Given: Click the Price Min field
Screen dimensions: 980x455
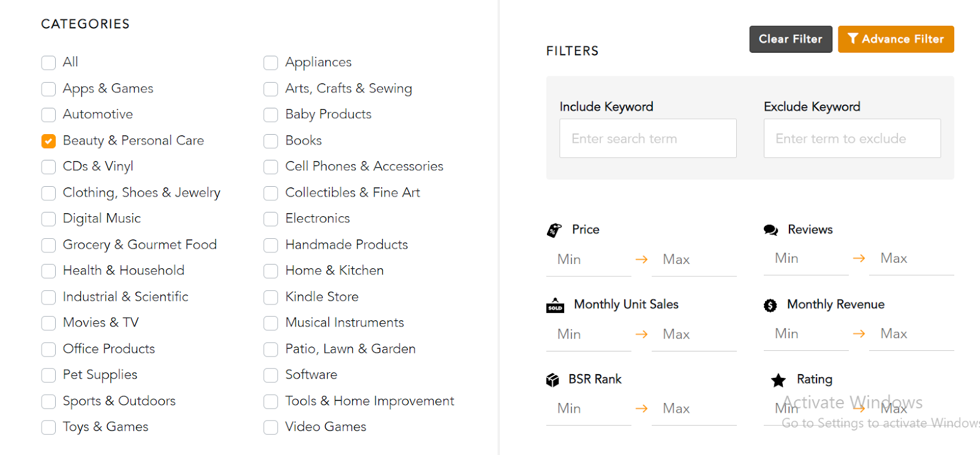Looking at the screenshot, I should pyautogui.click(x=588, y=260).
